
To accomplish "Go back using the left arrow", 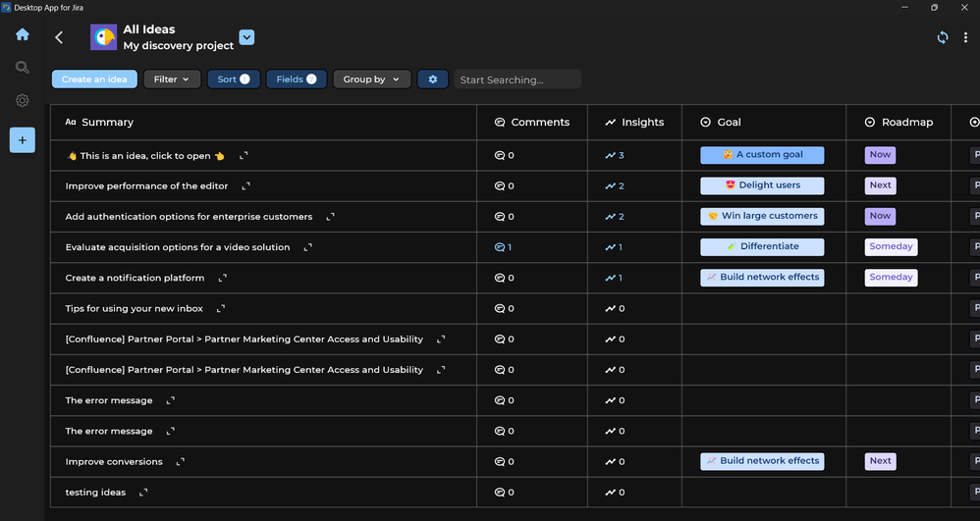I will [59, 37].
